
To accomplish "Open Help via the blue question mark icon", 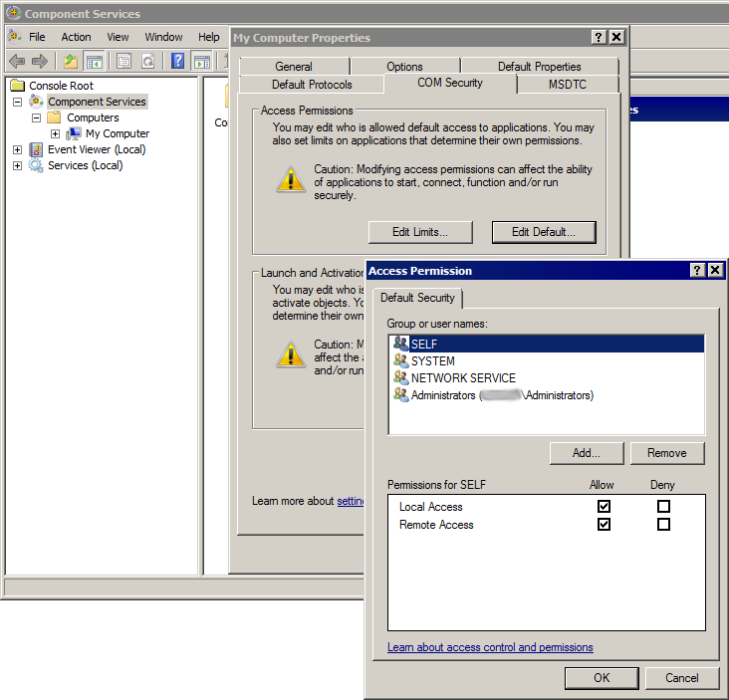I will tap(177, 61).
